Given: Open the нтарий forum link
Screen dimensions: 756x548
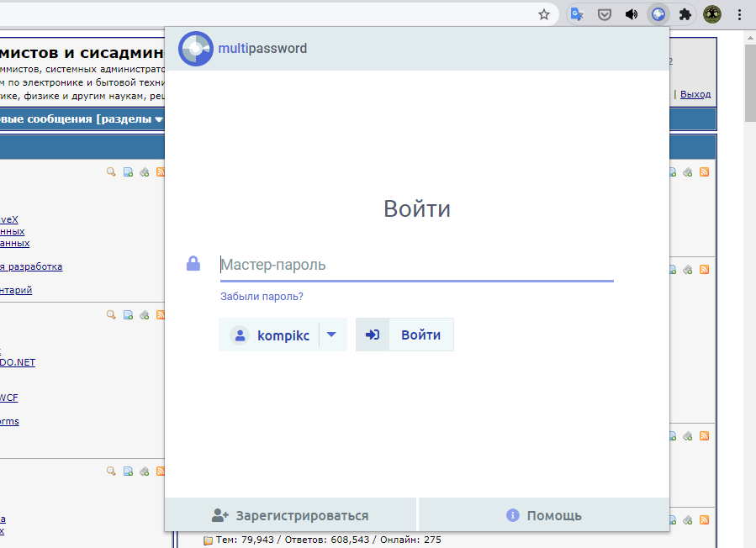Looking at the screenshot, I should [16, 290].
